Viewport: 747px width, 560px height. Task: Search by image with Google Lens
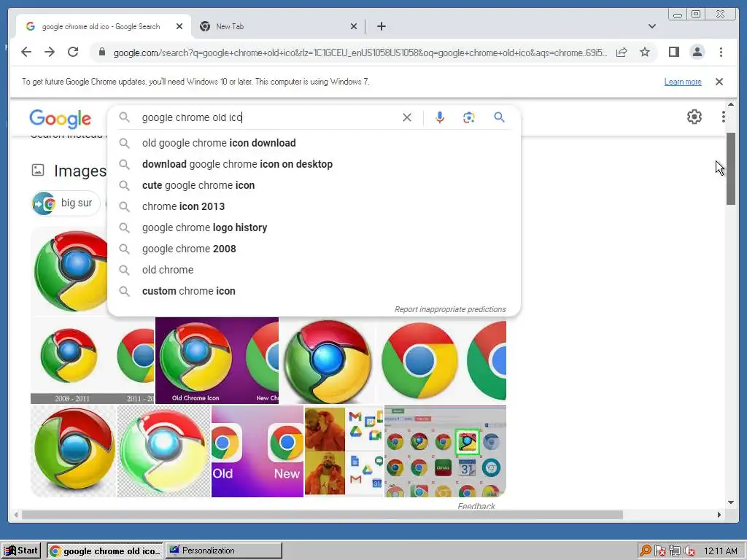coord(469,117)
